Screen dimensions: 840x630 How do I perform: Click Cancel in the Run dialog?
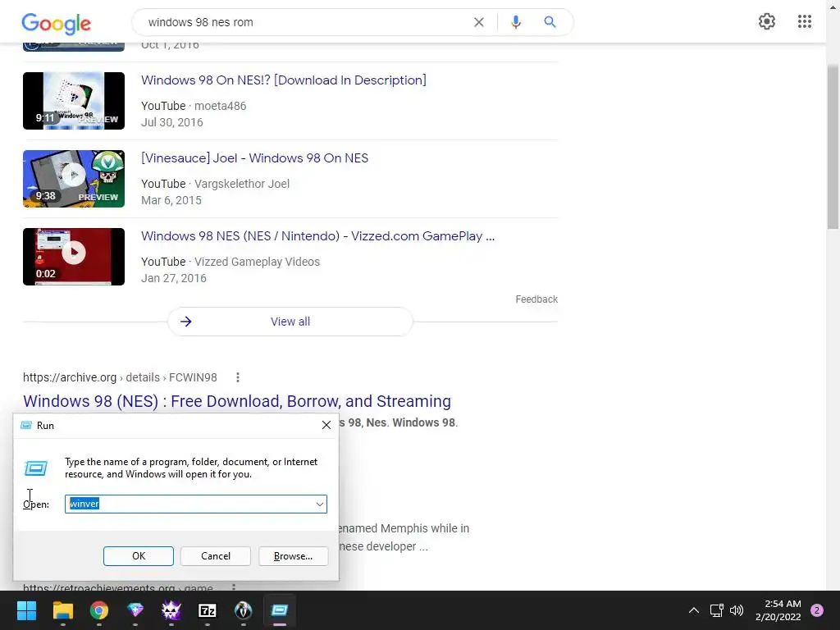coord(216,556)
